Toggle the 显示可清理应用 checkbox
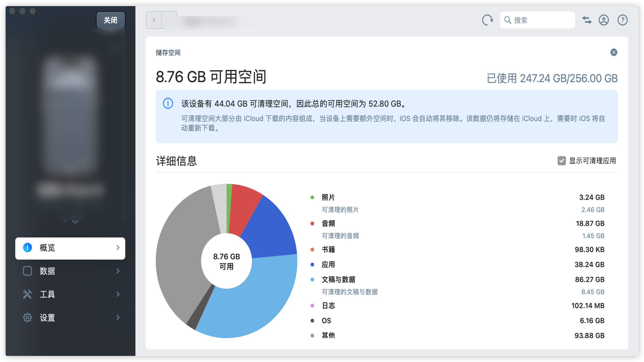 point(562,161)
